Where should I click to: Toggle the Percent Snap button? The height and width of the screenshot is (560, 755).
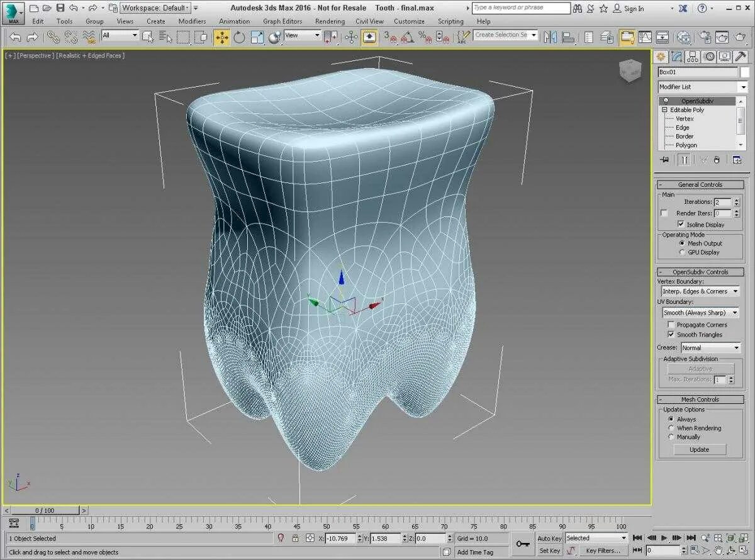pos(425,36)
